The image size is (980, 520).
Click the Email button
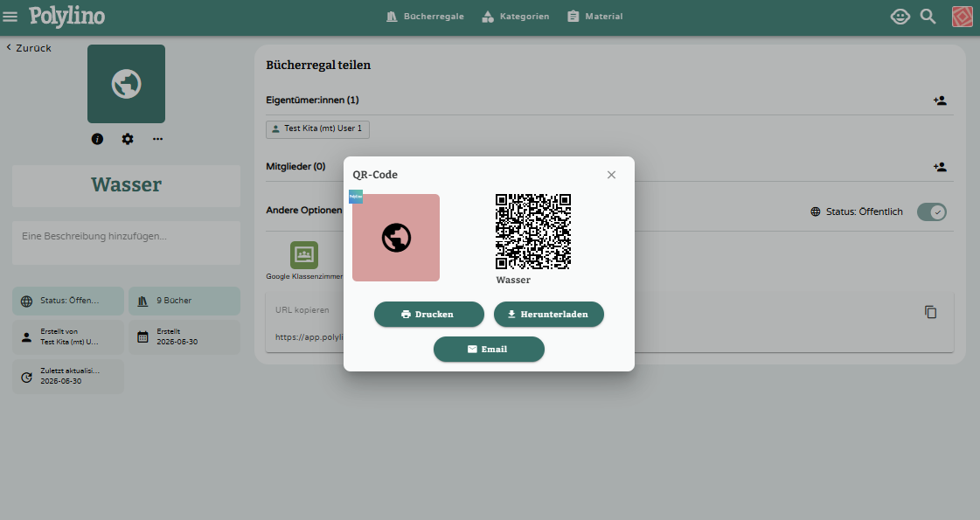(489, 350)
